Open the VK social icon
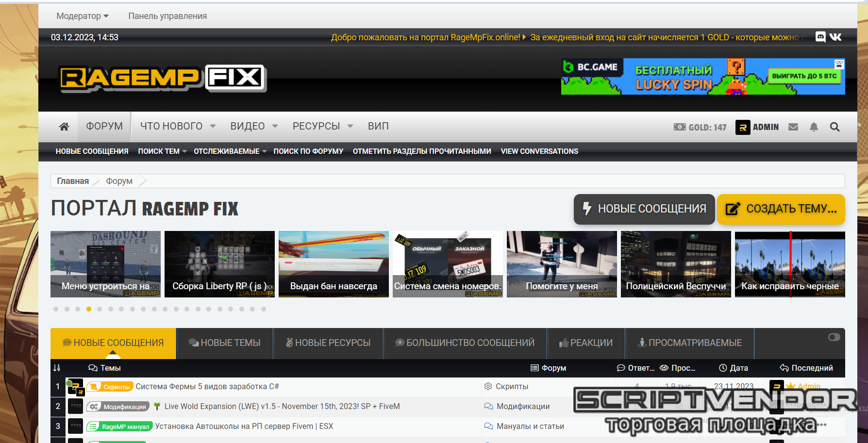This screenshot has height=443, width=868. (835, 37)
